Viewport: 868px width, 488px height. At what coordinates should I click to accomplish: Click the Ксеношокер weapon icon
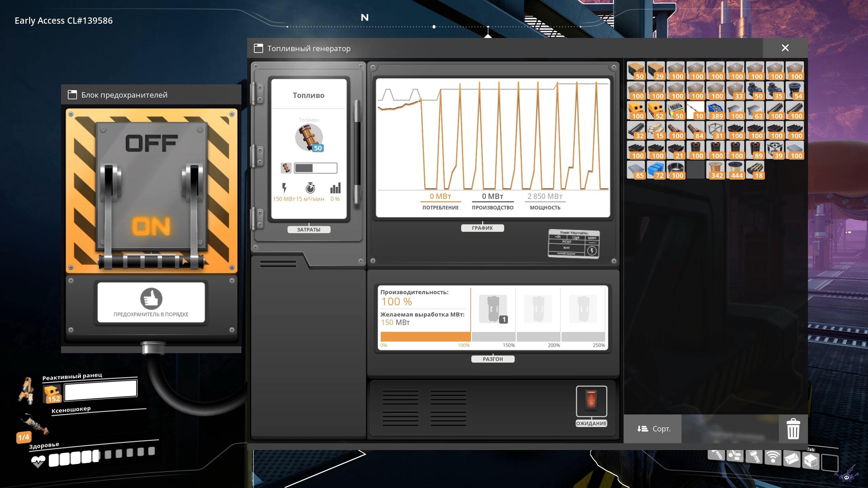pos(35,424)
